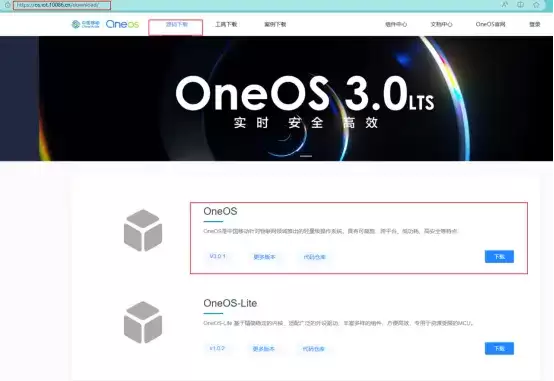Click 更多版本 link under OneOS-Lite

[x=264, y=349]
